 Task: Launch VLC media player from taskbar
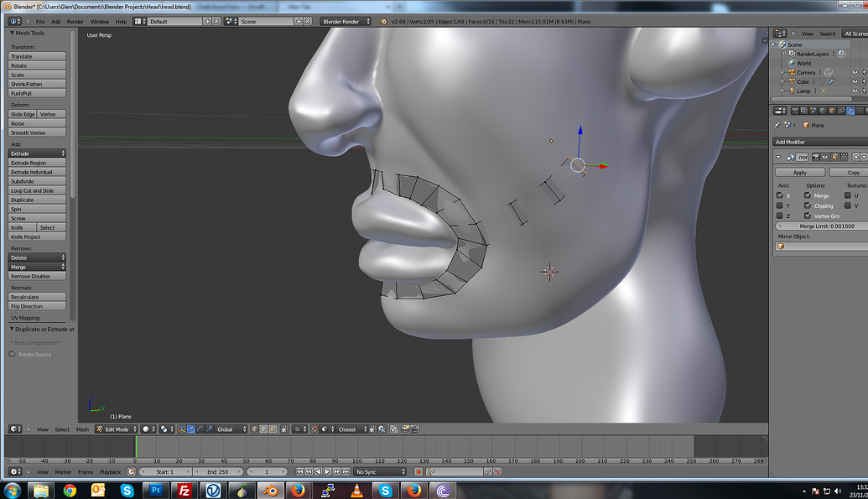pyautogui.click(x=357, y=490)
